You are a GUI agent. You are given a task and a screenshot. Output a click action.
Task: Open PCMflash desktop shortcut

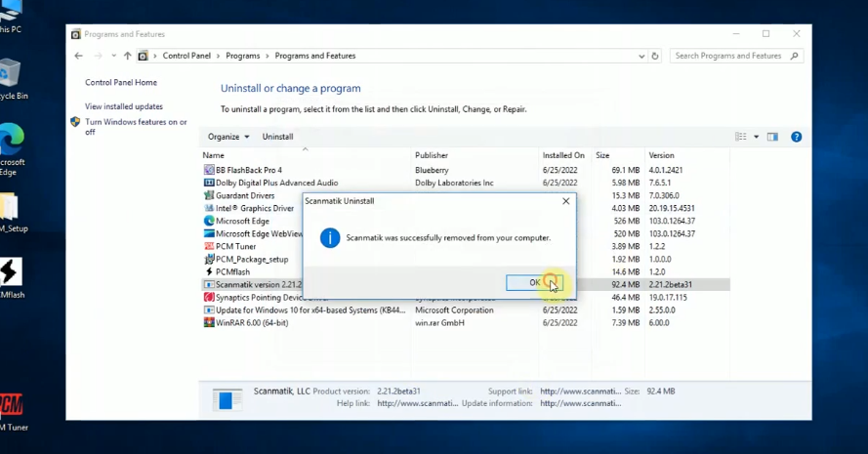[x=11, y=278]
